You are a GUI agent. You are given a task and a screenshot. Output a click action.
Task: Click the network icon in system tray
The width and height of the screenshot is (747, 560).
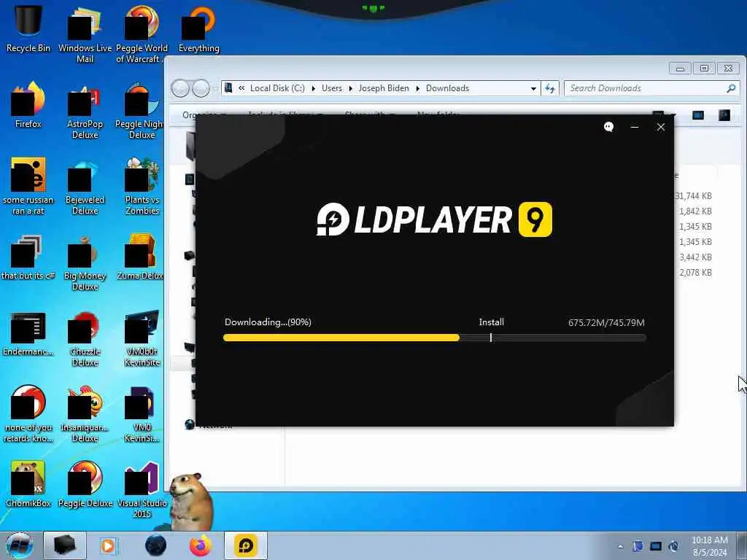[656, 546]
